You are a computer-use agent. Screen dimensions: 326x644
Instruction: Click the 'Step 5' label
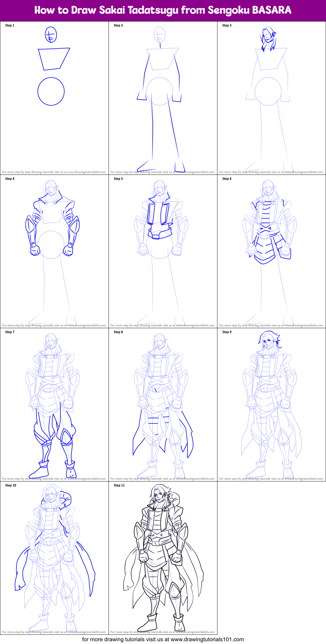[118, 179]
